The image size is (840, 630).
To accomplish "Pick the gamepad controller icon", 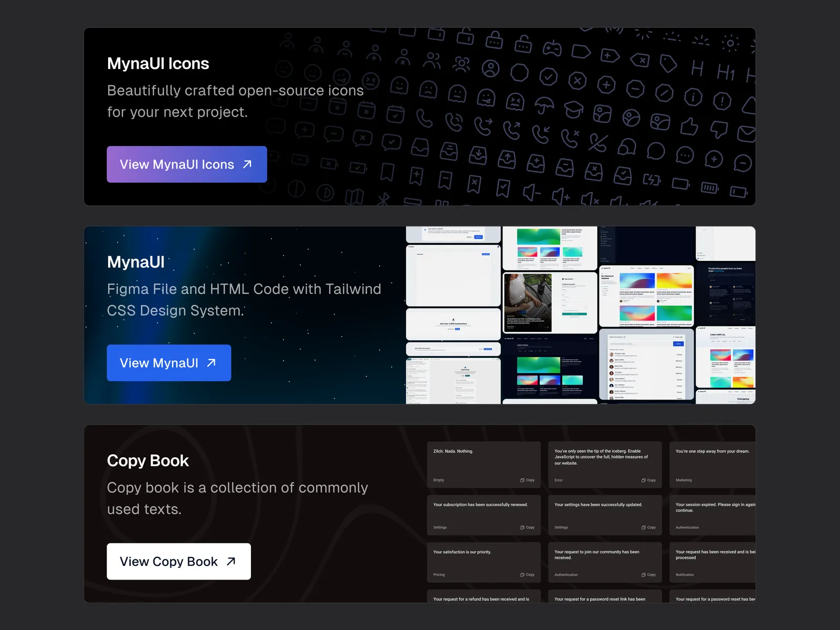I will 552,49.
